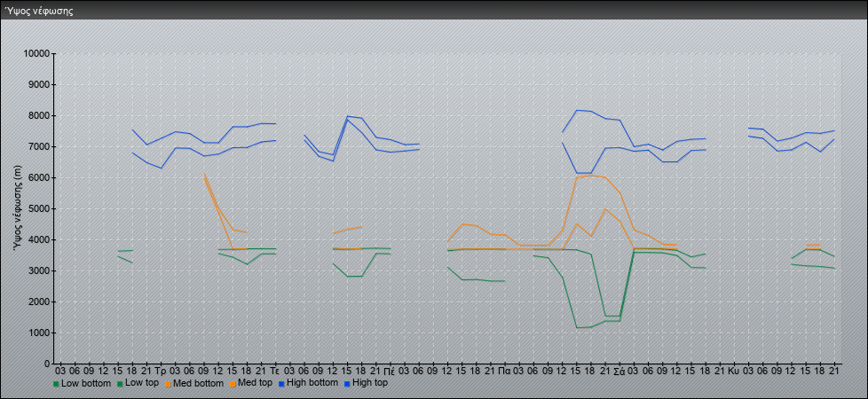Click the 2000 value on the y-axis

point(39,301)
